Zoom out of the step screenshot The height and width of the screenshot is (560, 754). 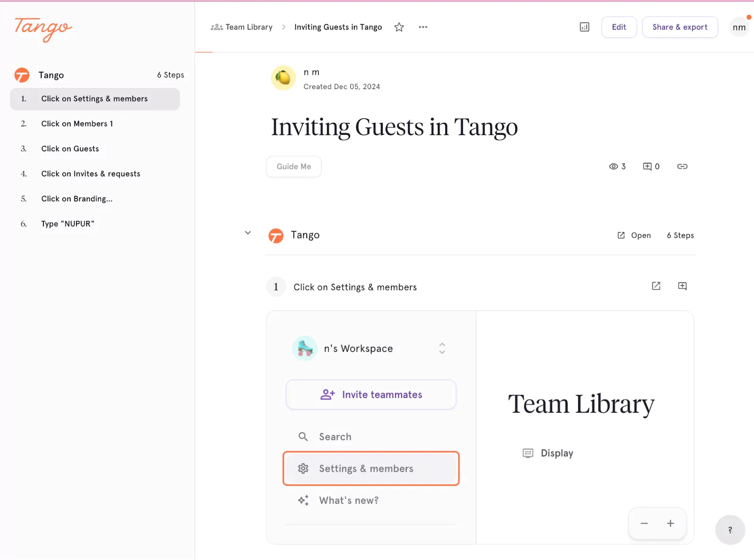(x=644, y=523)
